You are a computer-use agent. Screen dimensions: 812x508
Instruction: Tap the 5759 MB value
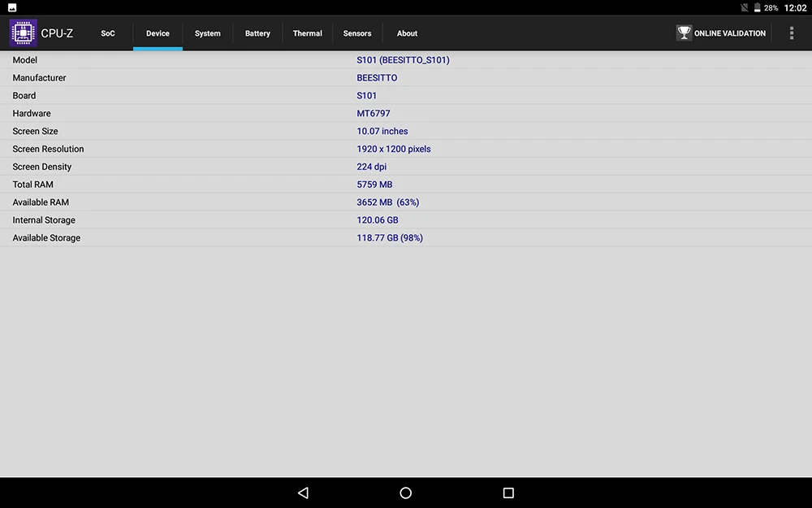[x=374, y=185]
